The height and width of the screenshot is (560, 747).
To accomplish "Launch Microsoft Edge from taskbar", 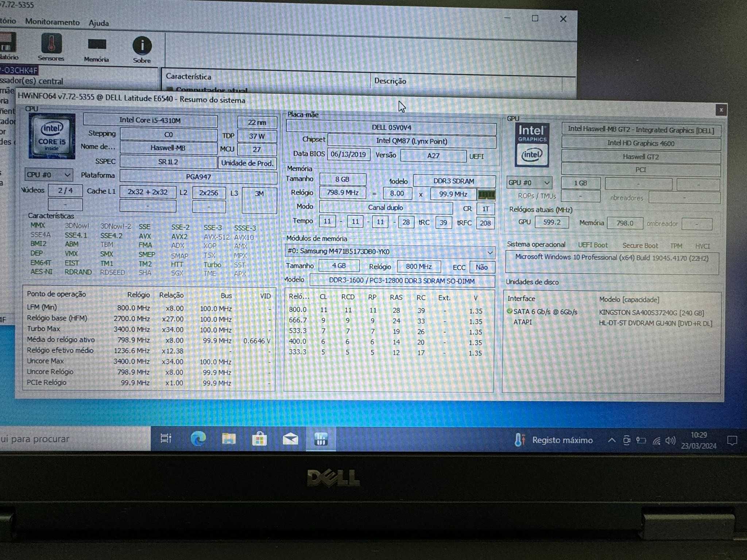I will [x=198, y=439].
